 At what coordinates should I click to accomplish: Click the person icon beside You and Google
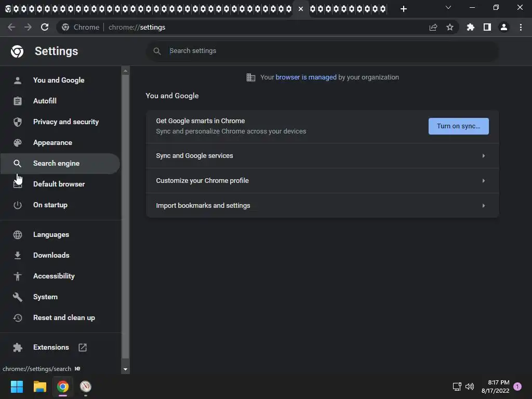tap(18, 81)
